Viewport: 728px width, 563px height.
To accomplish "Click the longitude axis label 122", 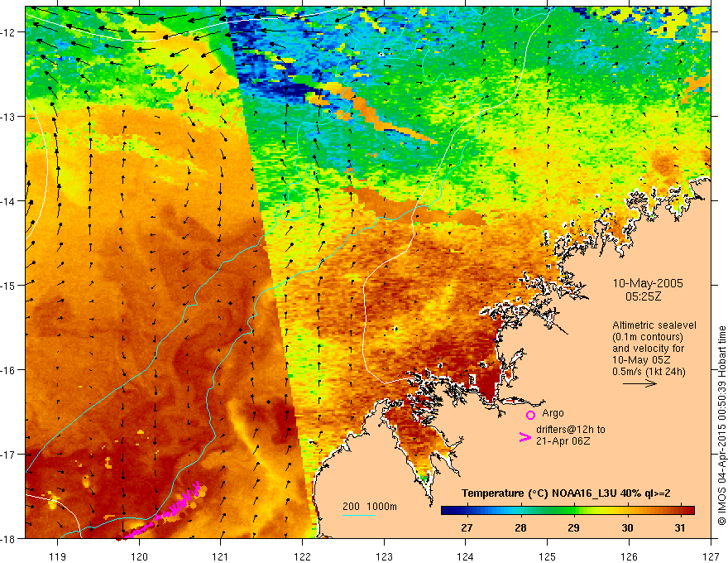I will 302,556.
